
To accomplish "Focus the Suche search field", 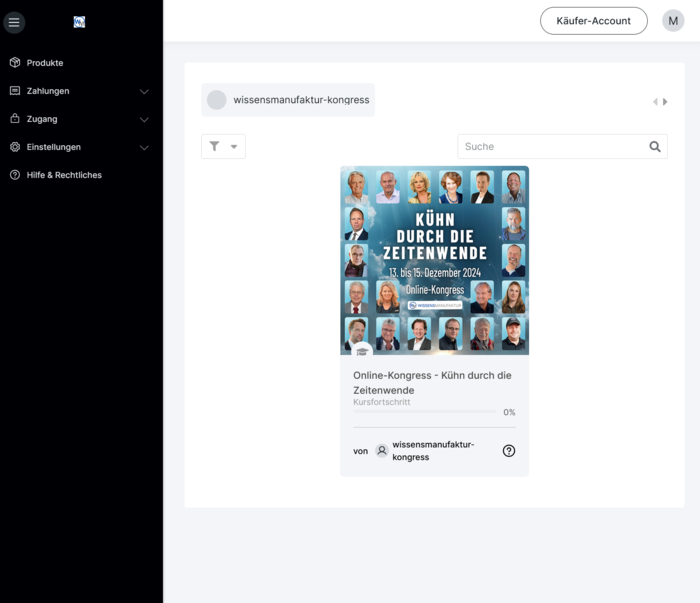I will coord(562,146).
